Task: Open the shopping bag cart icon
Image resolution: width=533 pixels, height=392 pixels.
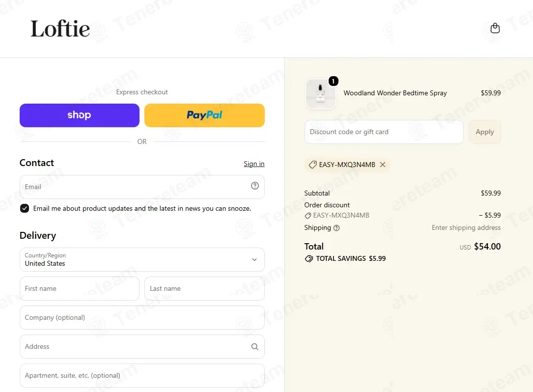Action: (495, 28)
